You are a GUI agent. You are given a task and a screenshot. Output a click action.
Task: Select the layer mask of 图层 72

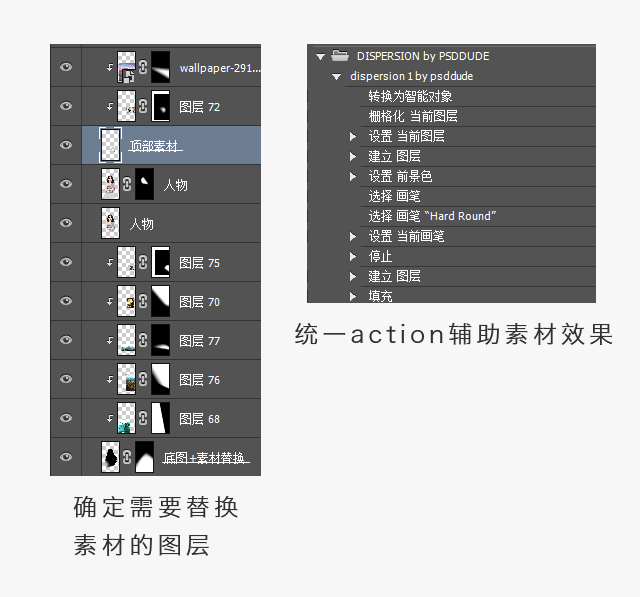[x=160, y=106]
